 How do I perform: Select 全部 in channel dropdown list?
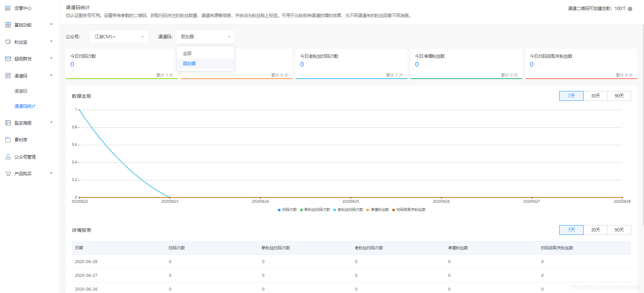click(x=205, y=53)
